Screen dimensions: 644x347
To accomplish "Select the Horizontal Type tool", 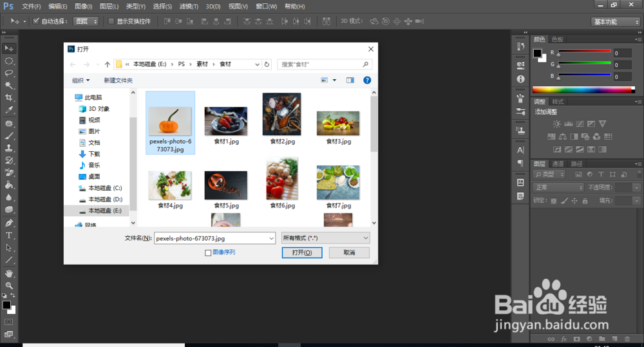I will [x=8, y=235].
